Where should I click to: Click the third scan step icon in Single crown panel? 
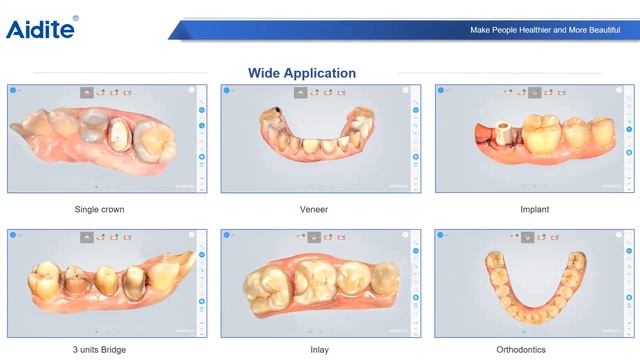(x=114, y=93)
